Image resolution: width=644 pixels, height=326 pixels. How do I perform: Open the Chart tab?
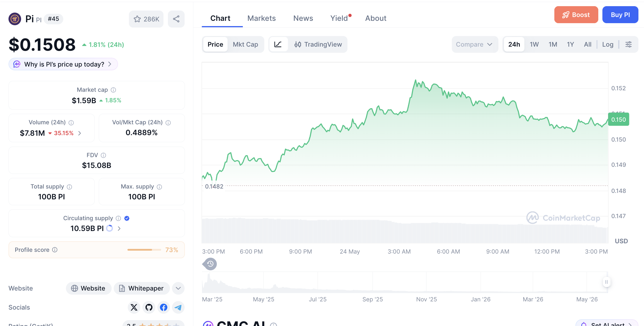pos(220,18)
